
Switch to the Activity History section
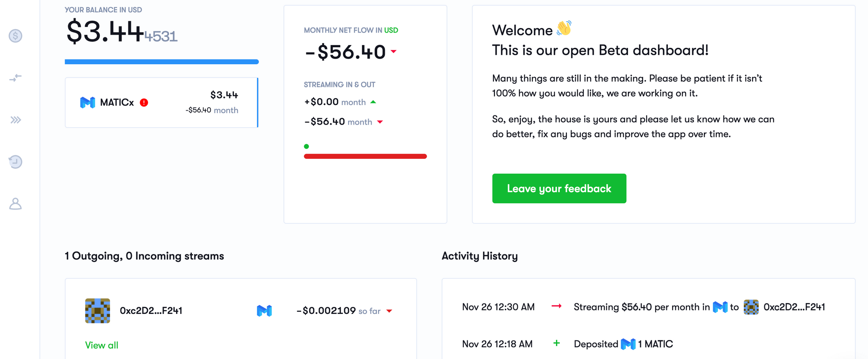[x=480, y=256]
